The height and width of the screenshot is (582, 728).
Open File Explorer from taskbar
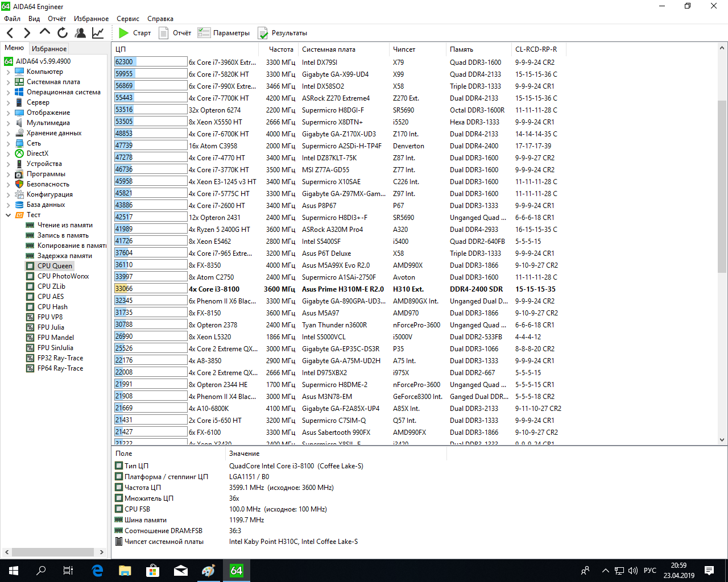coord(125,571)
